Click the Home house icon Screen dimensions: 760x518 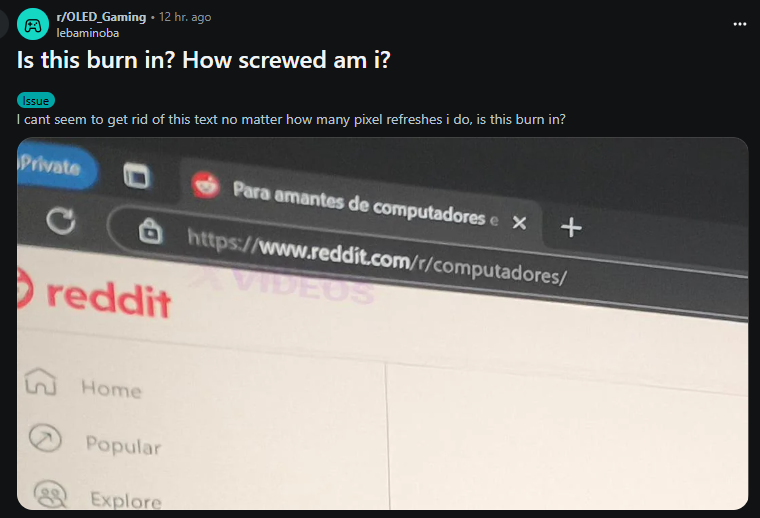coord(41,381)
